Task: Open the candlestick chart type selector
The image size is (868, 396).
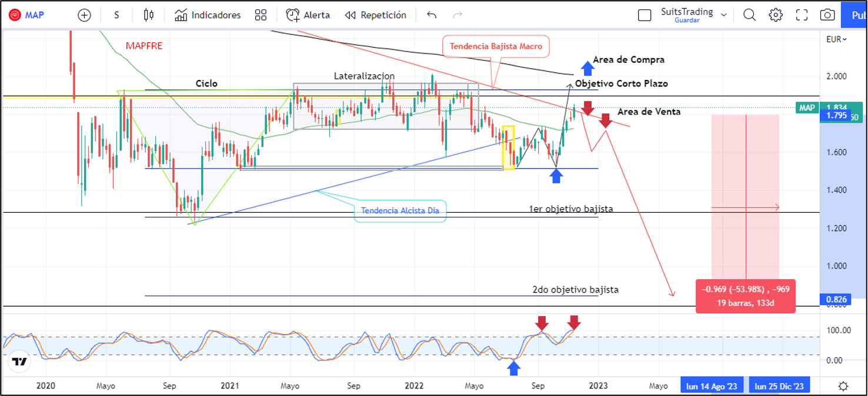Action: [x=149, y=15]
